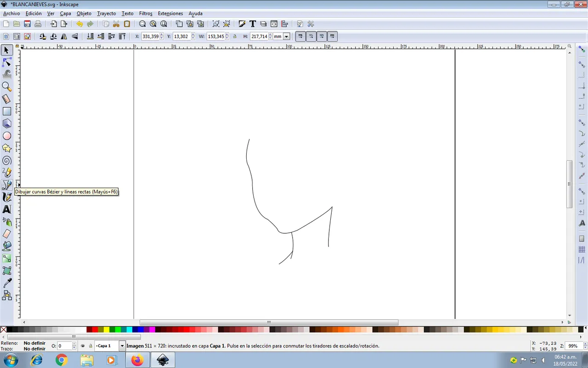Viewport: 588px width, 368px height.
Task: Open the Align and Distribute icon
Action: pyautogui.click(x=285, y=24)
